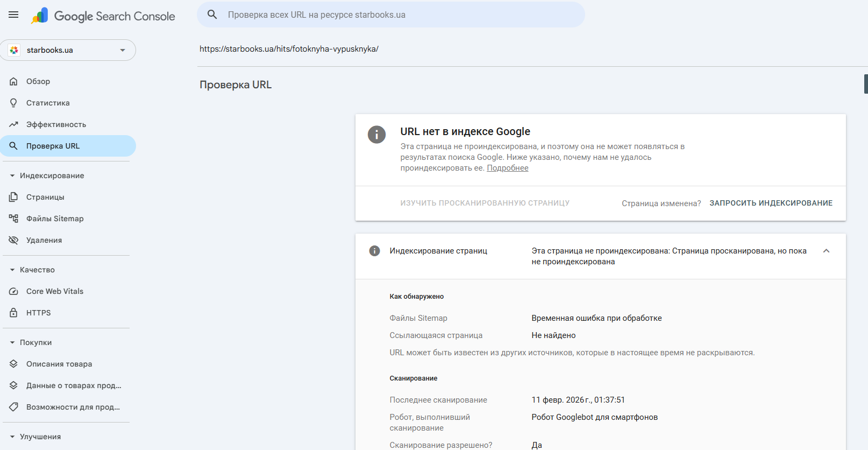This screenshot has height=450, width=868.
Task: Open Файлы Sitemap page
Action: 68,219
